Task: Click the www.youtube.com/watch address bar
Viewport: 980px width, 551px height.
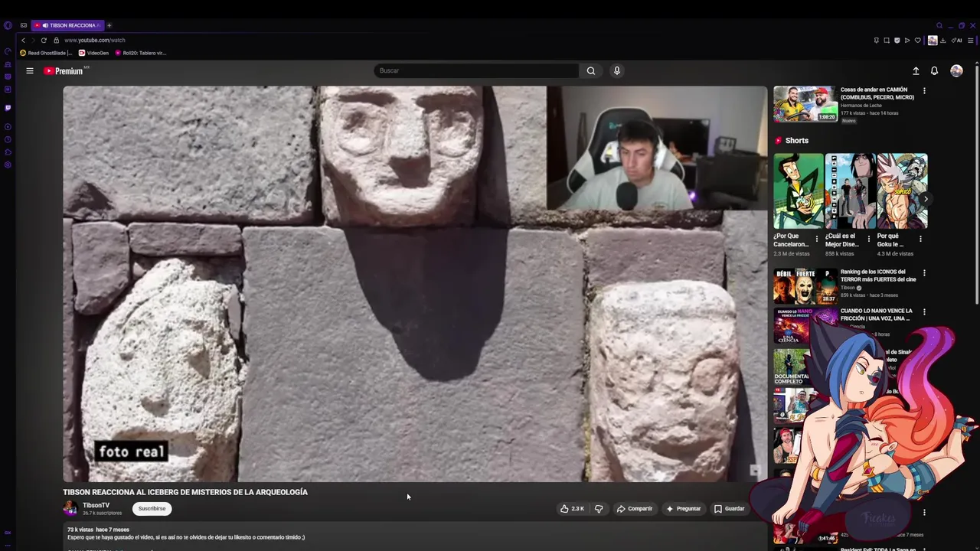Action: pos(94,40)
